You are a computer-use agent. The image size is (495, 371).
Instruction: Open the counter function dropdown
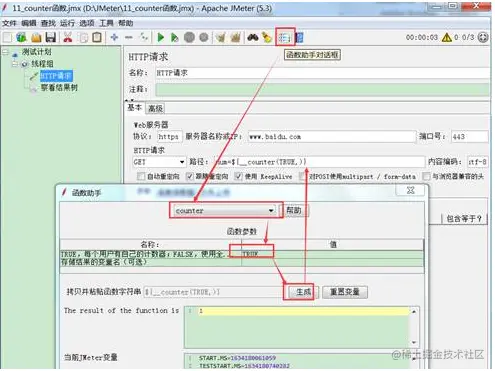pos(271,210)
